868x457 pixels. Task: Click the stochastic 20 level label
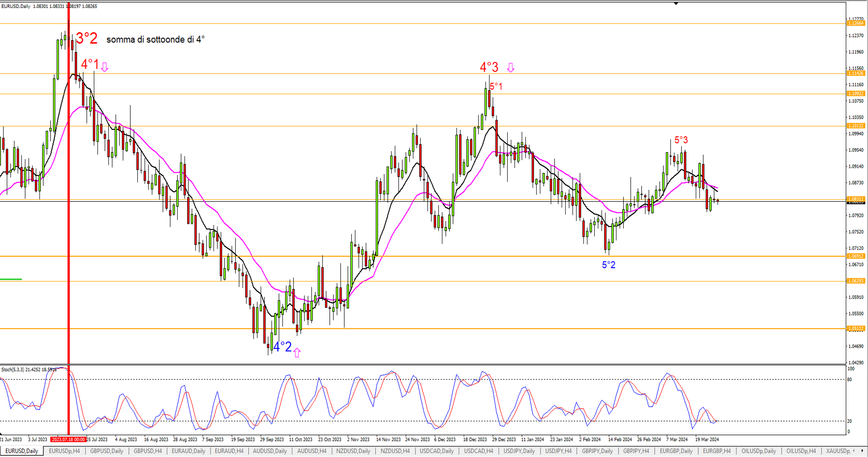click(x=850, y=421)
